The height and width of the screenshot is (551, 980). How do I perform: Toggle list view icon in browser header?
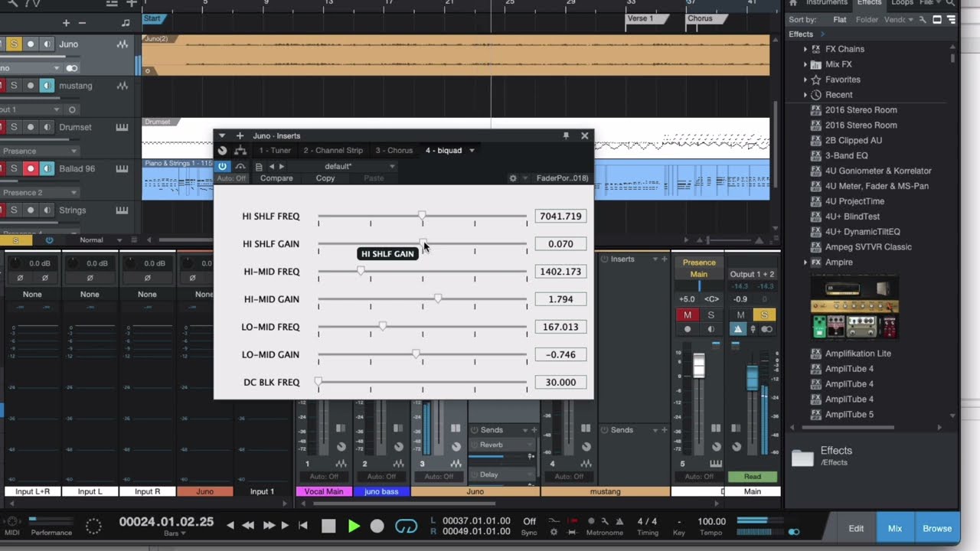click(x=951, y=20)
